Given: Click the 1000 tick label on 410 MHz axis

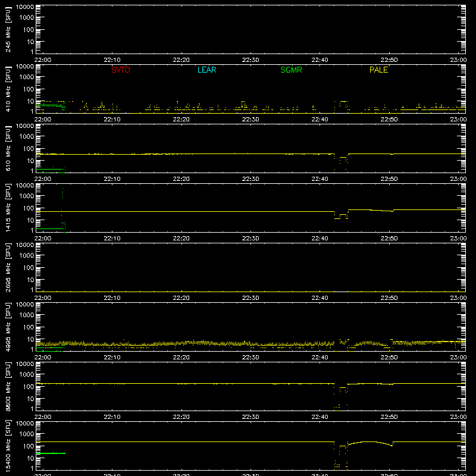Looking at the screenshot, I should 27,77.
